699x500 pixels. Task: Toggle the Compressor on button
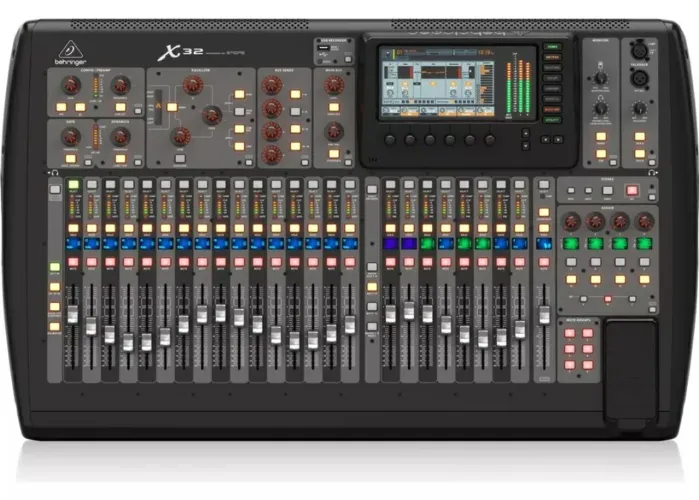pos(120,159)
